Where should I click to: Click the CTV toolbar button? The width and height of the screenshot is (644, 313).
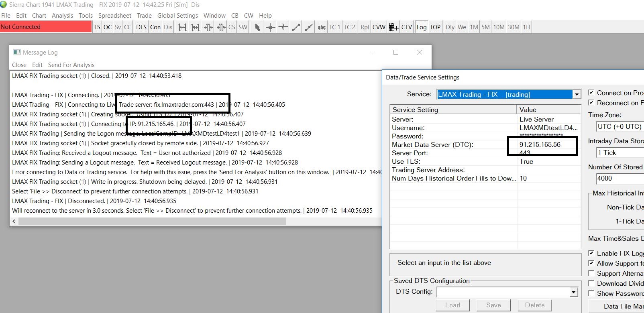click(407, 27)
